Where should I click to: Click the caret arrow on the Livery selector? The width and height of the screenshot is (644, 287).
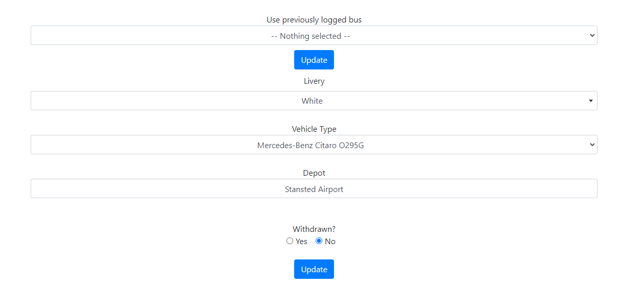[590, 101]
